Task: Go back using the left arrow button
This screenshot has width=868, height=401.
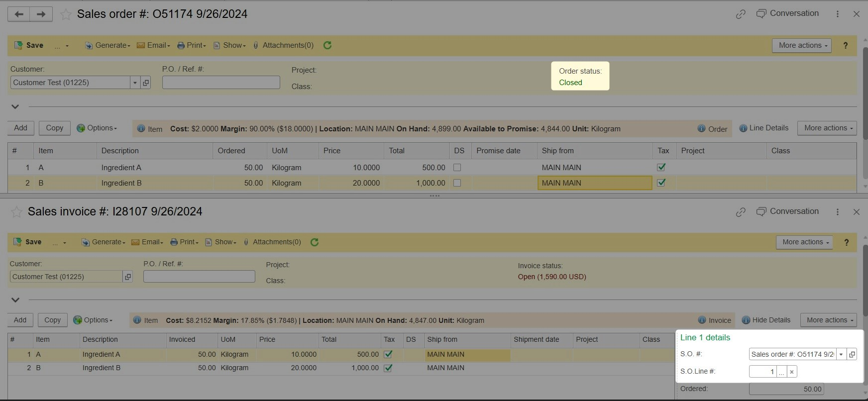Action: (x=19, y=14)
